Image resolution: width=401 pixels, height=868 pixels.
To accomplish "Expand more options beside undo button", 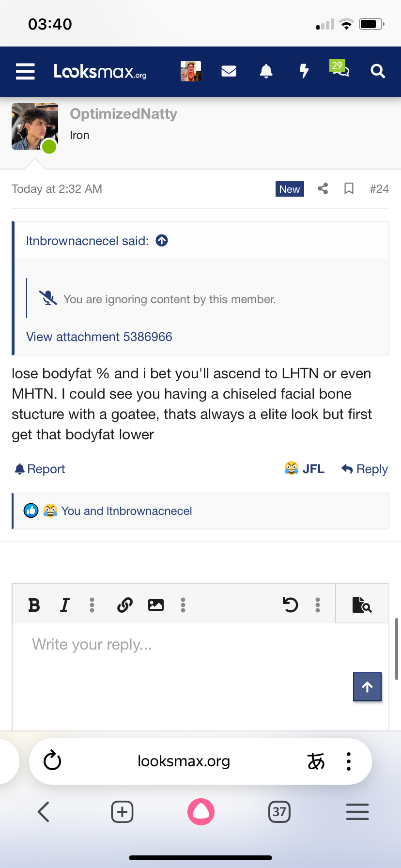I will pos(318,604).
